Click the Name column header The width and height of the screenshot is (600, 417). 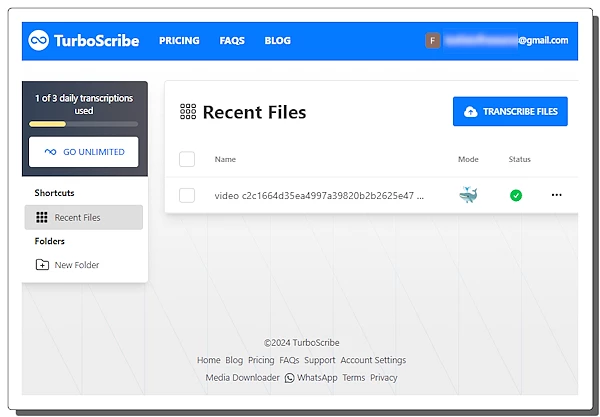click(x=225, y=159)
